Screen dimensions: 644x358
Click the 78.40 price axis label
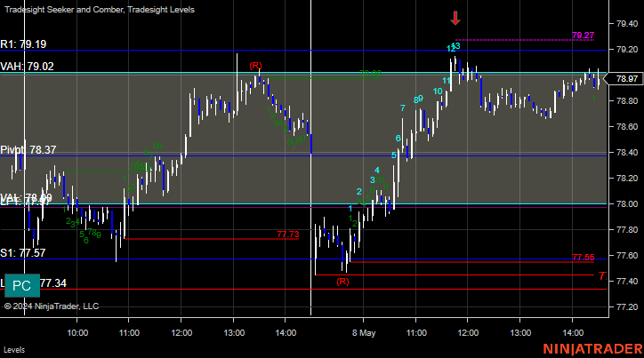627,153
